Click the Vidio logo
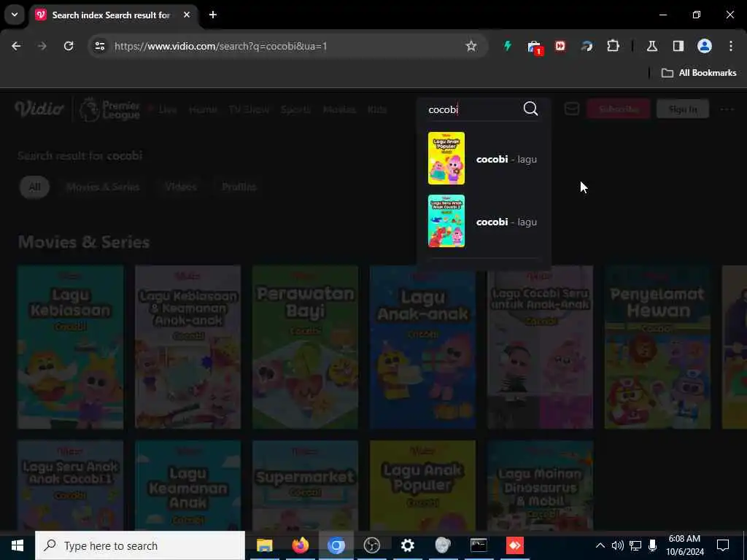Viewport: 747px width, 560px height. pyautogui.click(x=39, y=109)
